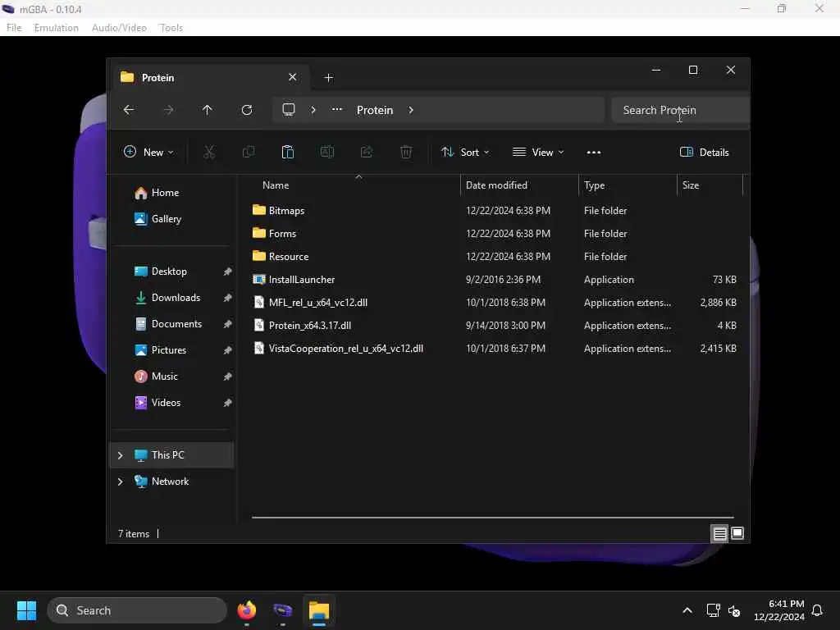Click the Search Protein field
This screenshot has height=630, width=840.
click(x=680, y=110)
